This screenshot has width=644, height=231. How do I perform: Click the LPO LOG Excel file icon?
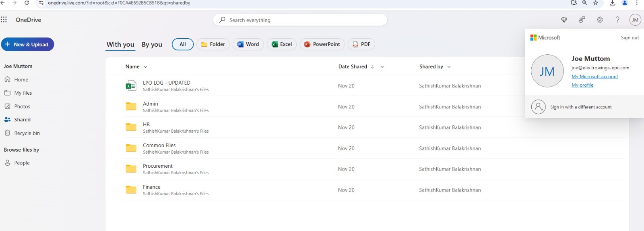131,85
